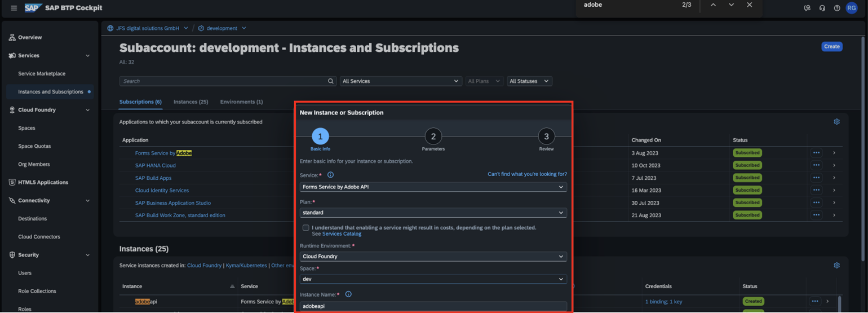The height and width of the screenshot is (313, 868).
Task: Open the support headset icon
Action: point(822,8)
